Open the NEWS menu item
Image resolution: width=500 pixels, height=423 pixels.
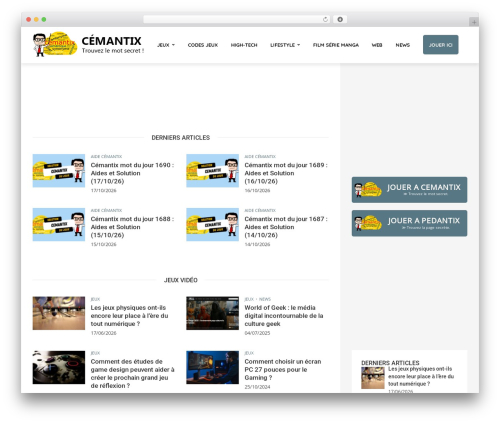(403, 45)
